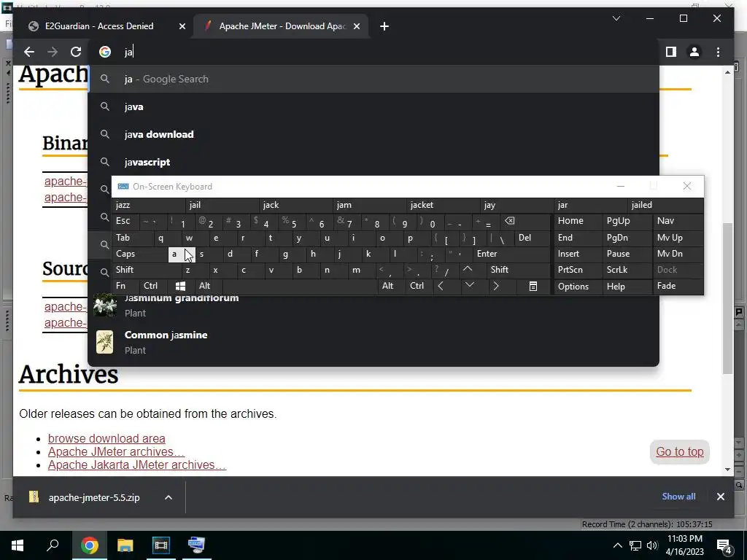Click the right arrow key on On-Screen Keyboard

tap(496, 286)
